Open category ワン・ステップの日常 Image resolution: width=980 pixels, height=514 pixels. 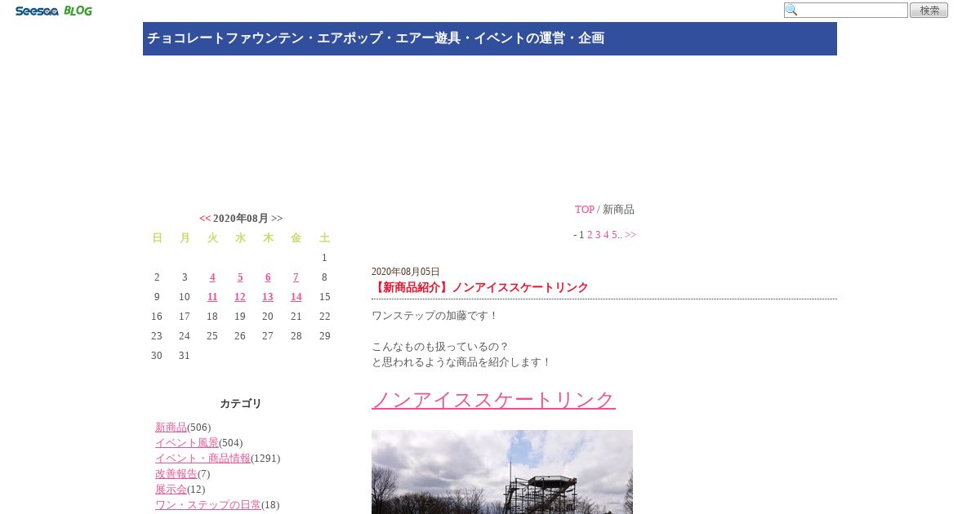[208, 505]
